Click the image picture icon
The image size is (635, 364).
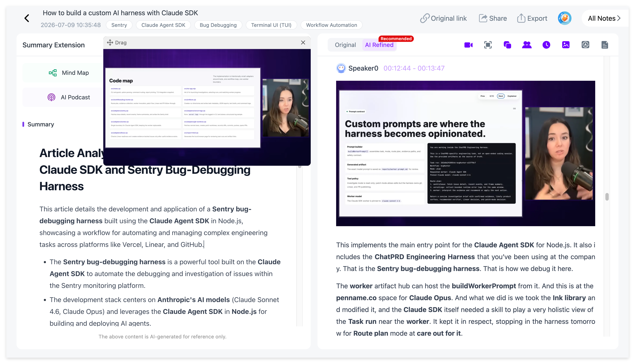tap(566, 45)
